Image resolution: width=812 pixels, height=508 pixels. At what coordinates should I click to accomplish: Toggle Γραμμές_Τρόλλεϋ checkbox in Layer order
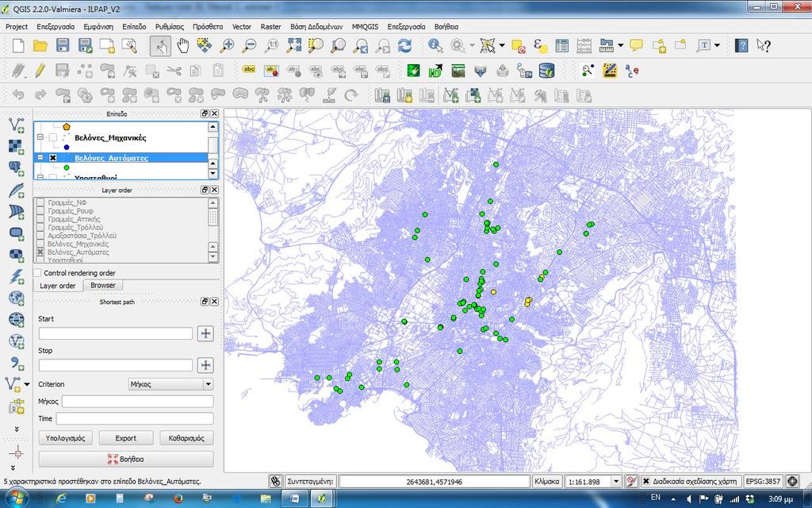pyautogui.click(x=40, y=228)
